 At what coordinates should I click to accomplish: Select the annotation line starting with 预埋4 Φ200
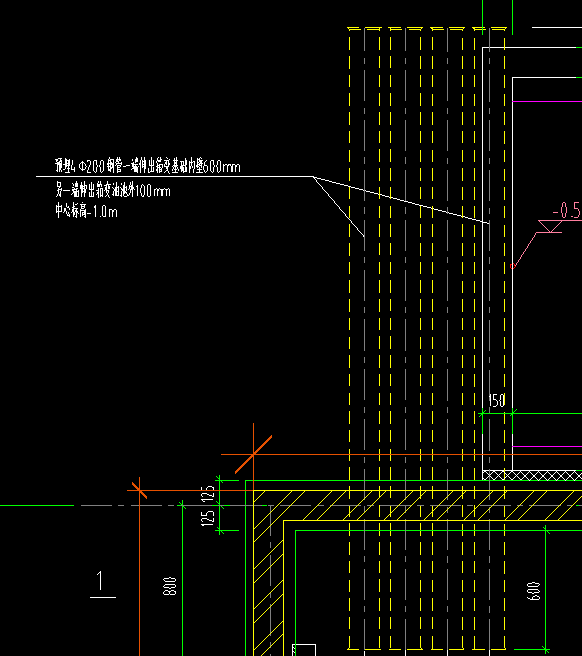point(148,166)
